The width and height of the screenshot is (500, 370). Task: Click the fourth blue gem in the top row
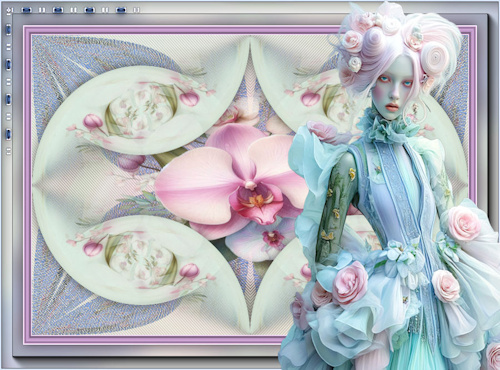[121, 10]
